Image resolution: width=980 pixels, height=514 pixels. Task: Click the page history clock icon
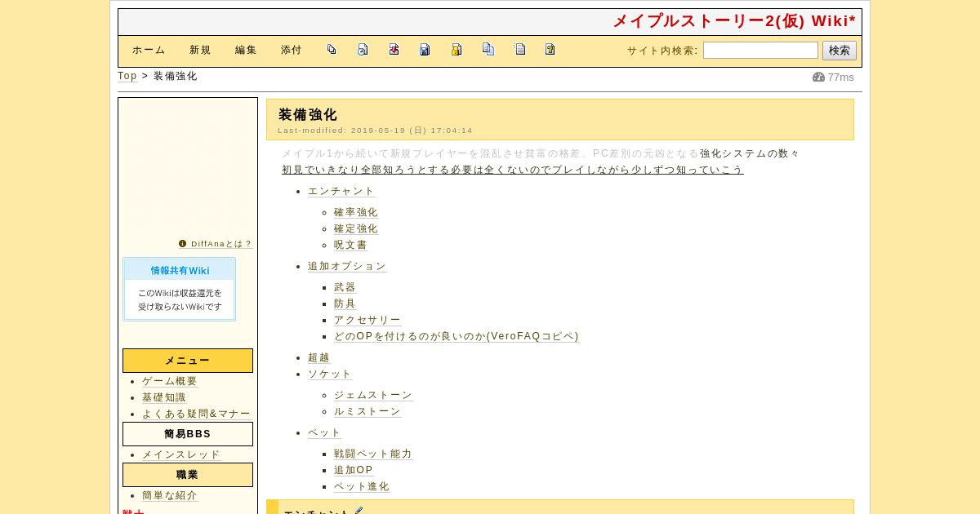[x=363, y=50]
